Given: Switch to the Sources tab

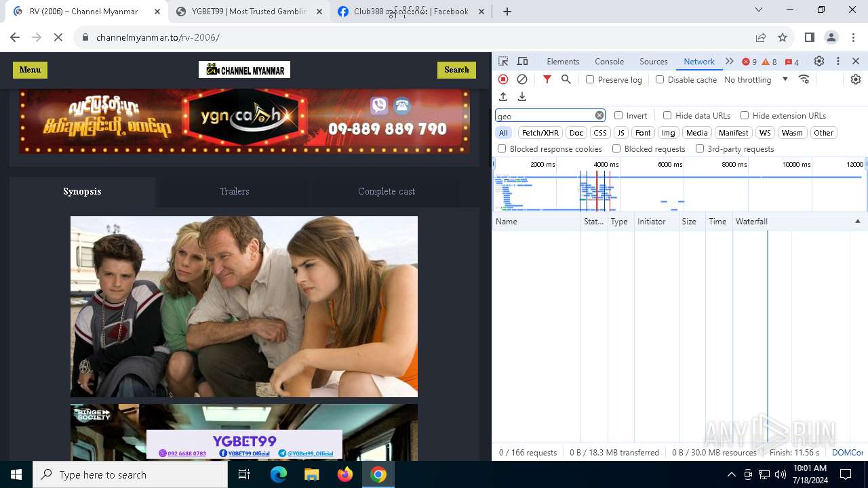Looking at the screenshot, I should [654, 61].
